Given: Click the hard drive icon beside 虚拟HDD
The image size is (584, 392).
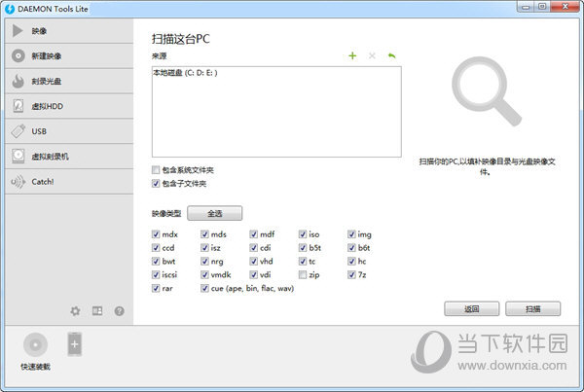Looking at the screenshot, I should pos(18,106).
